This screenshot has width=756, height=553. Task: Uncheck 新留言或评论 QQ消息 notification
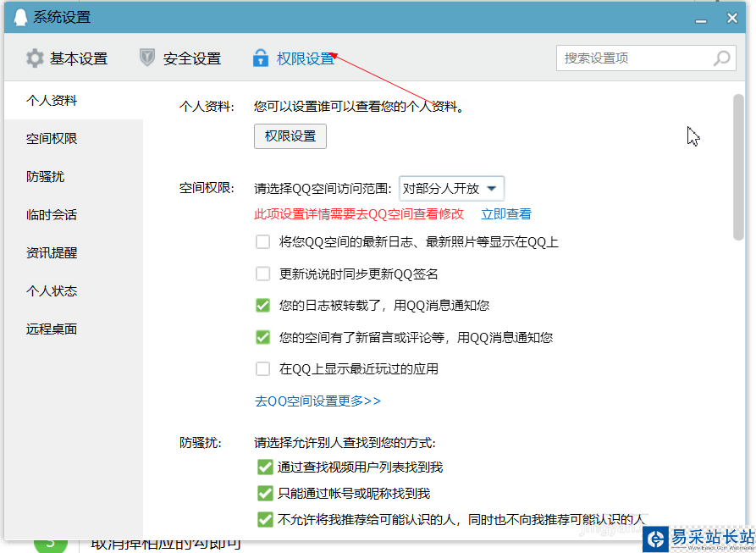click(x=262, y=337)
